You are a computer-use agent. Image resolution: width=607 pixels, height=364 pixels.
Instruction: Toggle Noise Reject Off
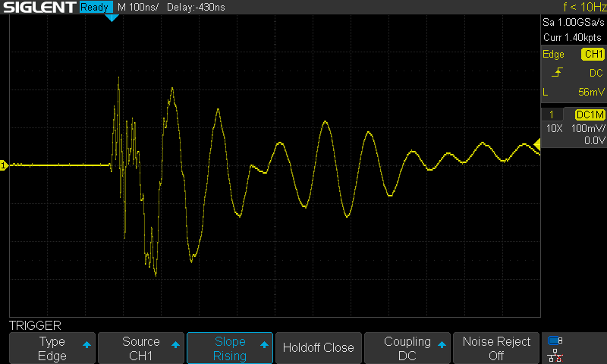click(x=496, y=348)
